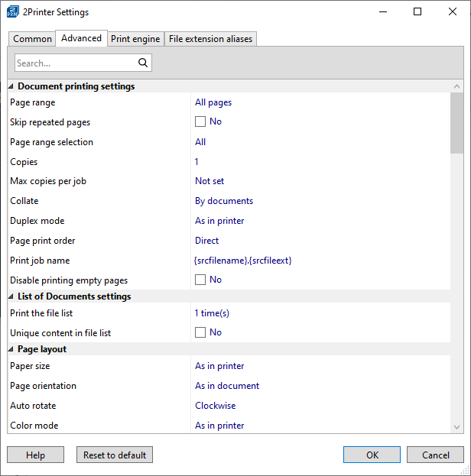Click scrollbar down arrow in settings list
Image resolution: width=471 pixels, height=476 pixels.
(456, 427)
